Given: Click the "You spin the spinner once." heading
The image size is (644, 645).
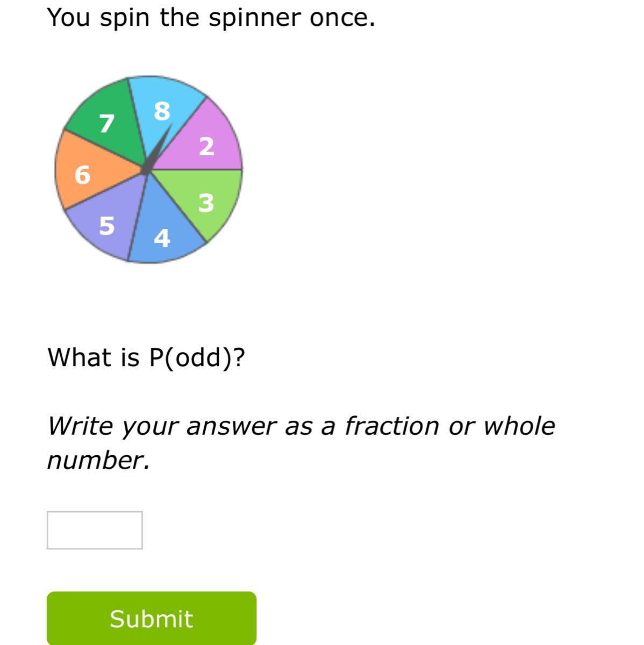Looking at the screenshot, I should [211, 18].
